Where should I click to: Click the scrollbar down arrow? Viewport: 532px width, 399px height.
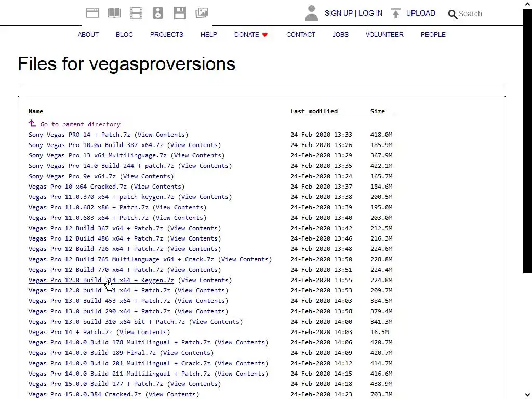click(x=528, y=395)
